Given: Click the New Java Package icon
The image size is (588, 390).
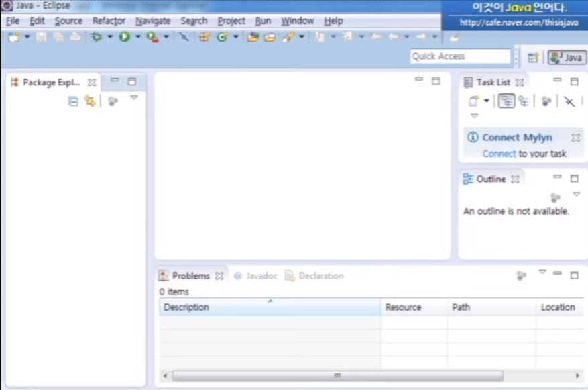Looking at the screenshot, I should [x=204, y=37].
